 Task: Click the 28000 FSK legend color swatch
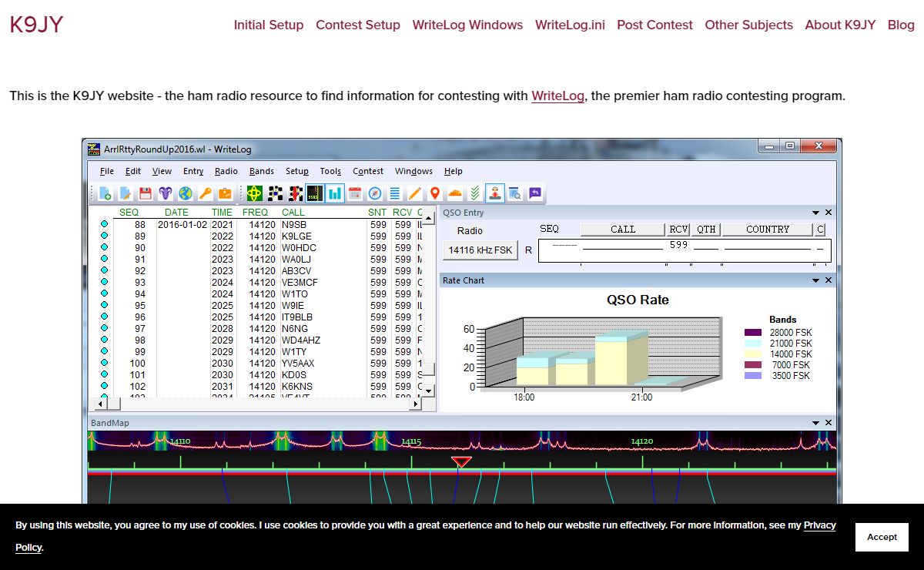(x=753, y=333)
